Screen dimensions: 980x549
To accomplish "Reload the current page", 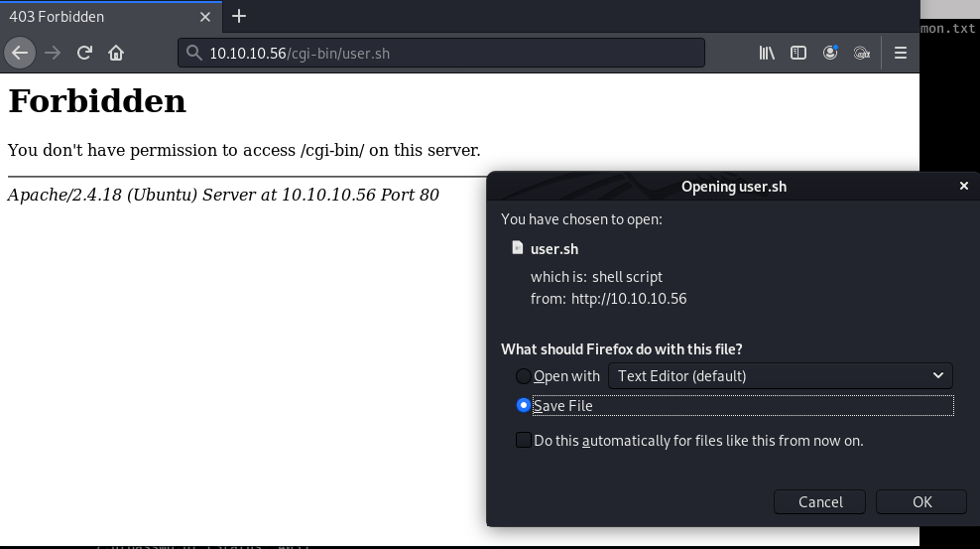I will [x=84, y=54].
